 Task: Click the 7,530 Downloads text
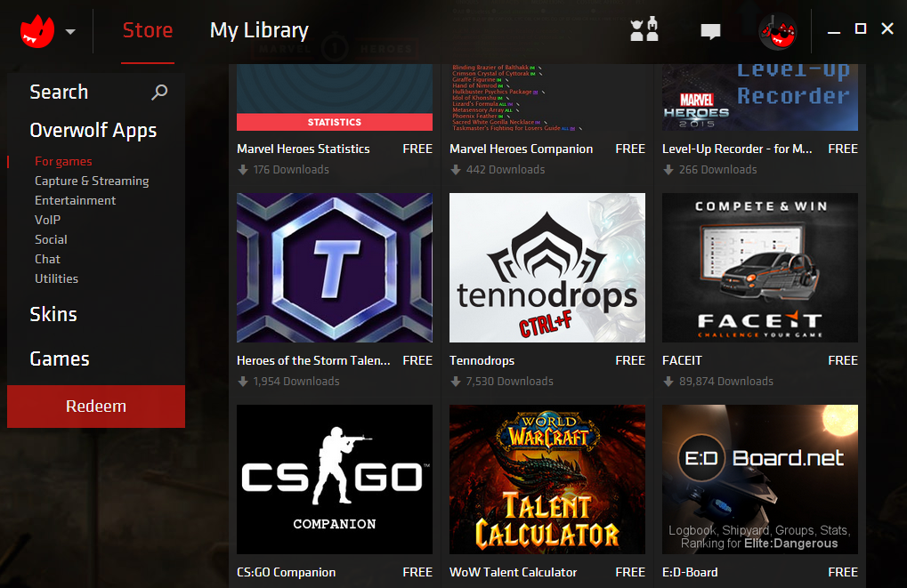[510, 382]
